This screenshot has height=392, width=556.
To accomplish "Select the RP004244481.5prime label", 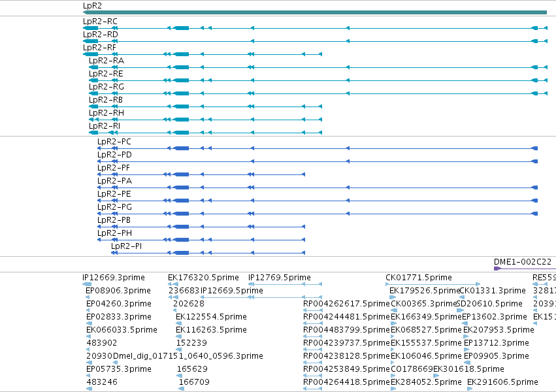I will (346, 318).
